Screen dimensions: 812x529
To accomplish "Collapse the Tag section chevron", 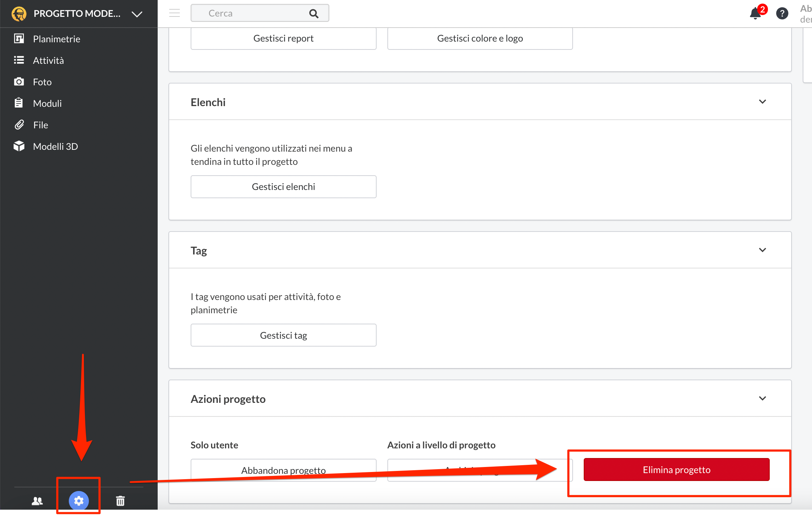I will click(763, 250).
